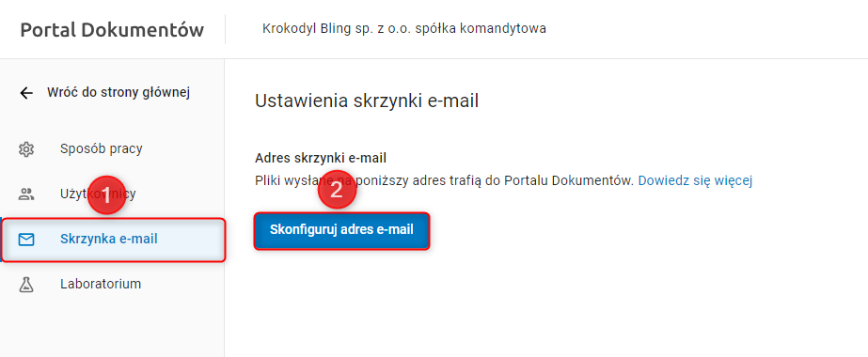Click the people icon beside Użytkownicy

pos(26,194)
